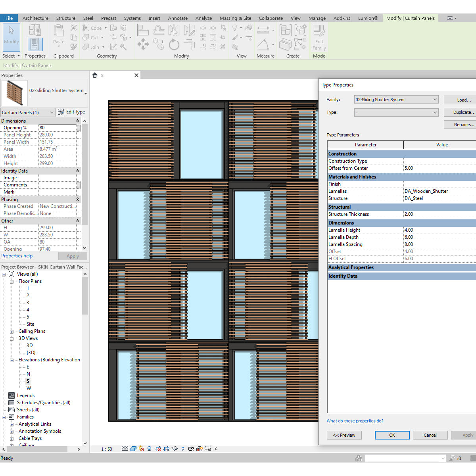Click the visual style icon on view control bar
The height and width of the screenshot is (476, 476).
pos(133,448)
